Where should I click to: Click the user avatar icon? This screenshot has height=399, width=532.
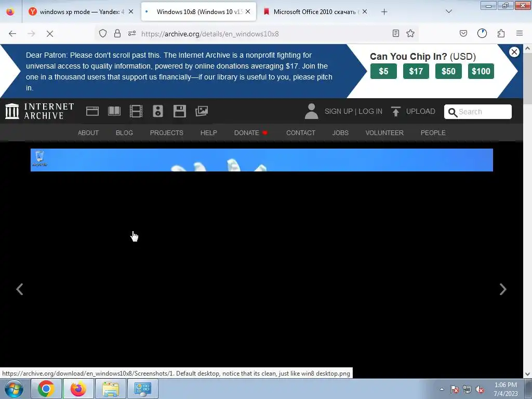click(x=311, y=111)
